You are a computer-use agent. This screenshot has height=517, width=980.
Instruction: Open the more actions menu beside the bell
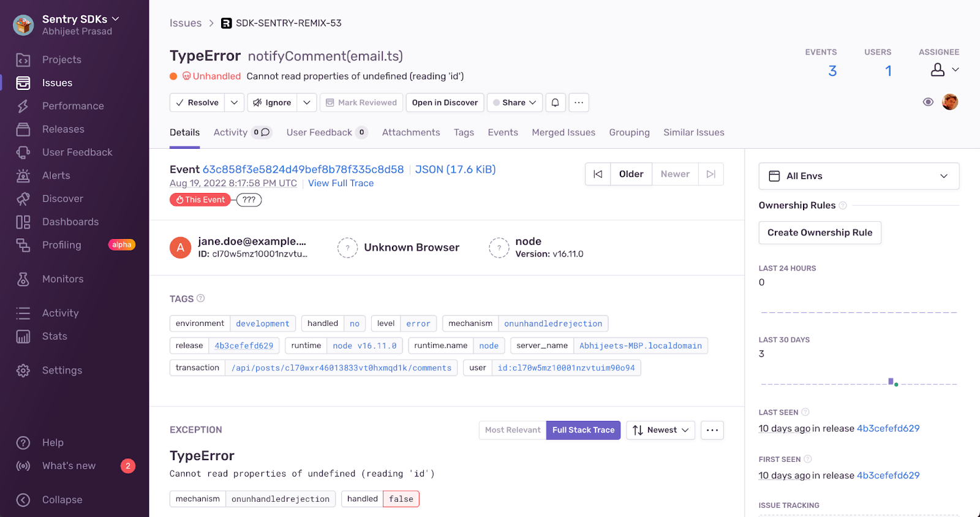[x=579, y=103]
